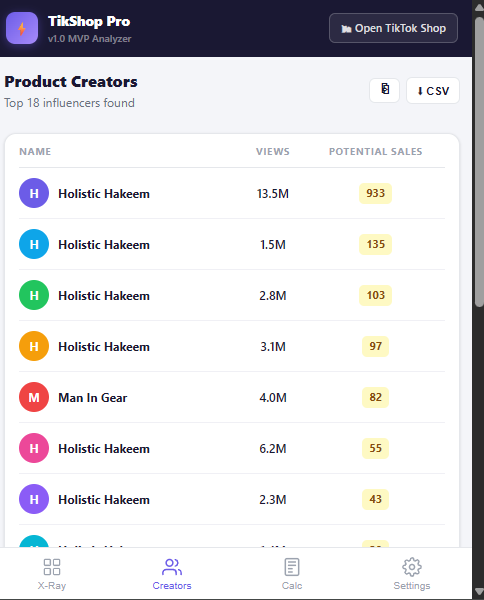Click the green H avatar with 2.8M views

point(34,295)
